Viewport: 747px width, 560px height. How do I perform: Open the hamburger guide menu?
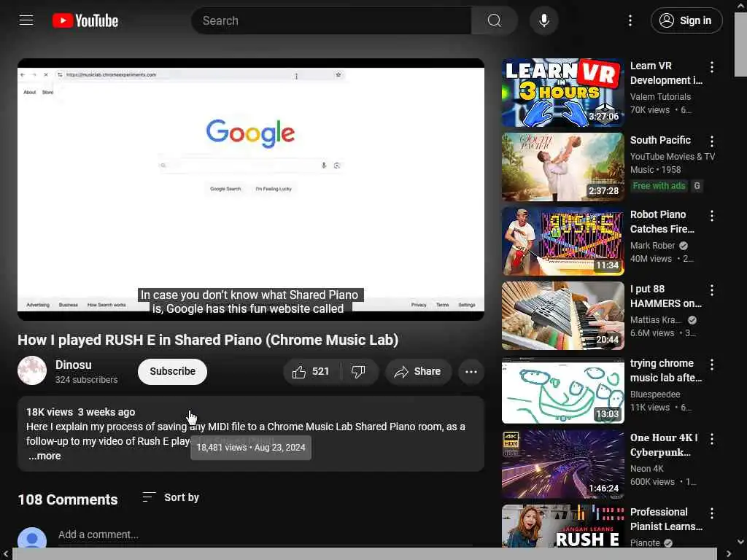coord(26,20)
